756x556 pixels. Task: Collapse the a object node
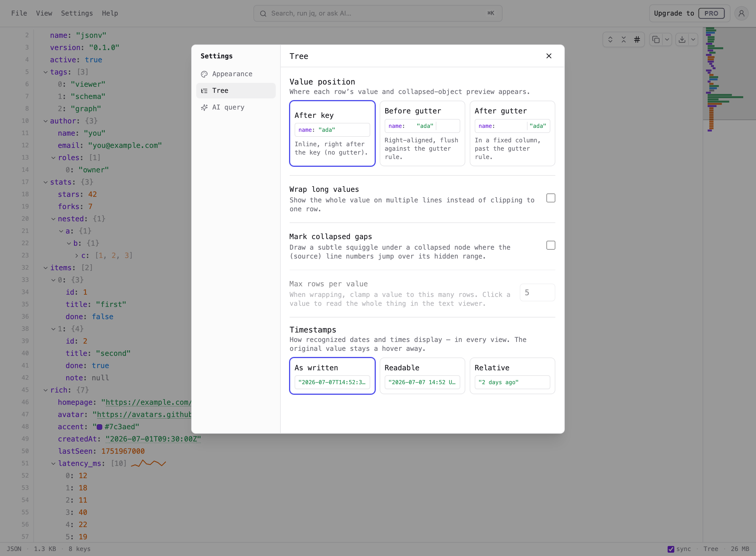61,231
